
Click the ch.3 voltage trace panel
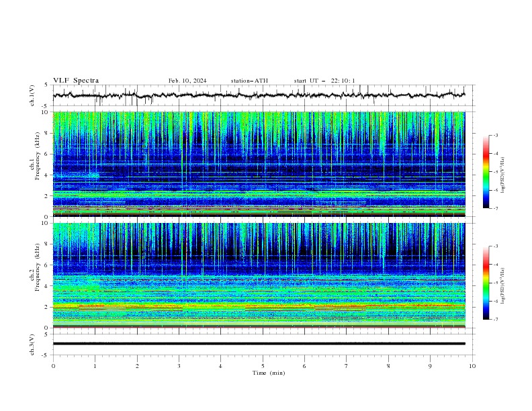point(263,345)
